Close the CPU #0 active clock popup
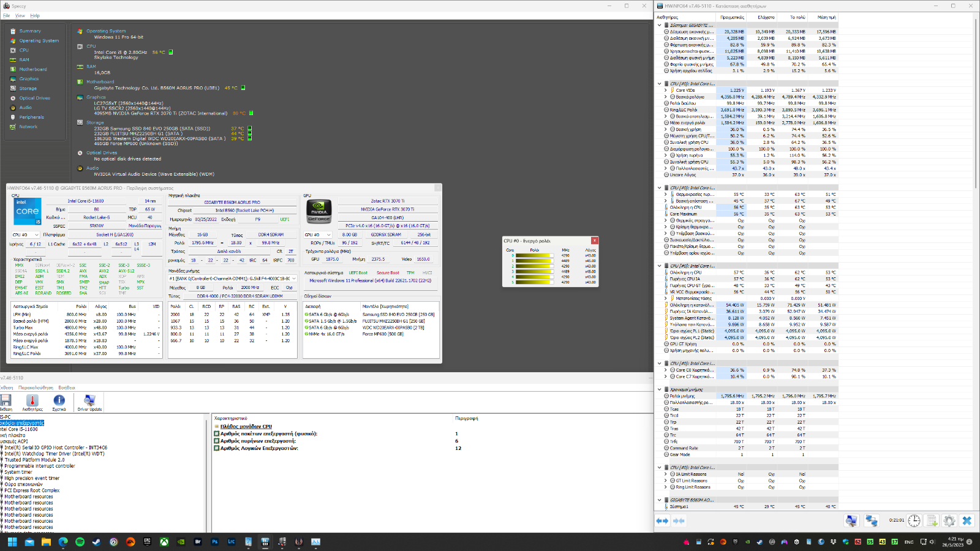Screen dimensions: 980x551 click(594, 241)
